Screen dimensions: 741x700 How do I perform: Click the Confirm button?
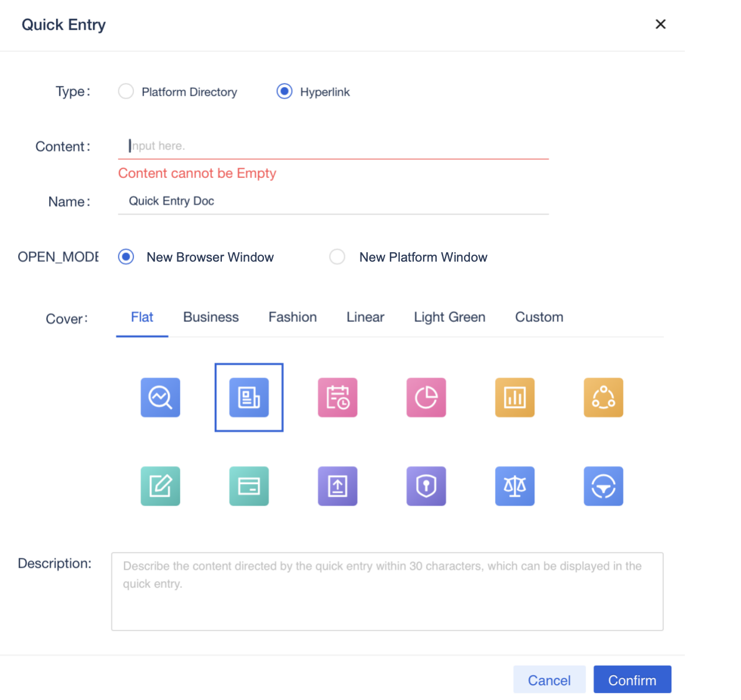[632, 680]
